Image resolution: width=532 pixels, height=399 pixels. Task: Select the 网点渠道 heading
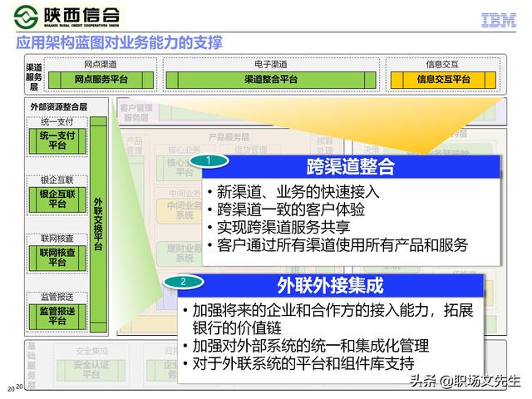(101, 64)
